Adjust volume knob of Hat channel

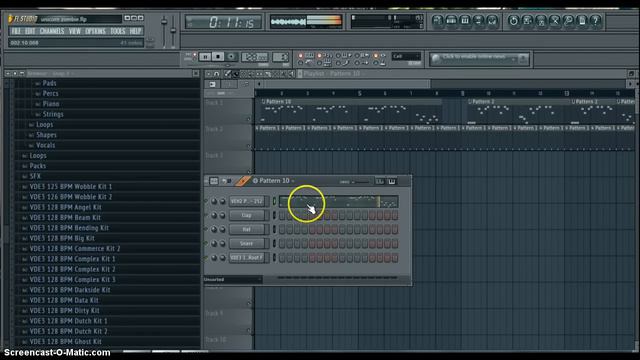click(222, 229)
